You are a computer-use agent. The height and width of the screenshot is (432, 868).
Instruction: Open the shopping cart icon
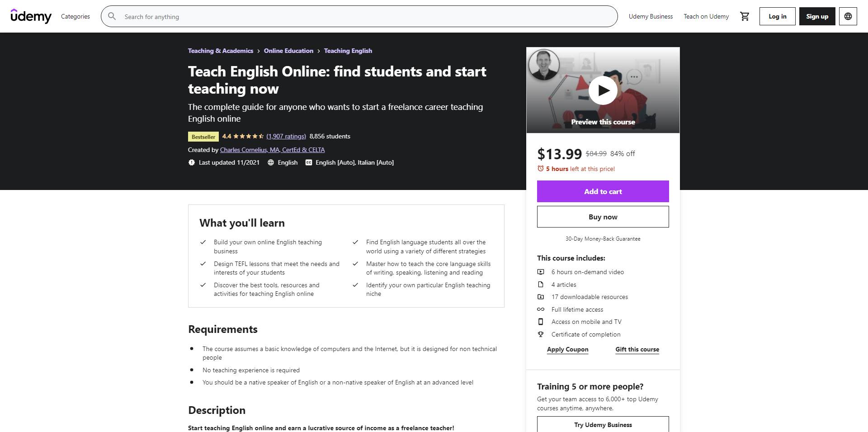click(745, 16)
